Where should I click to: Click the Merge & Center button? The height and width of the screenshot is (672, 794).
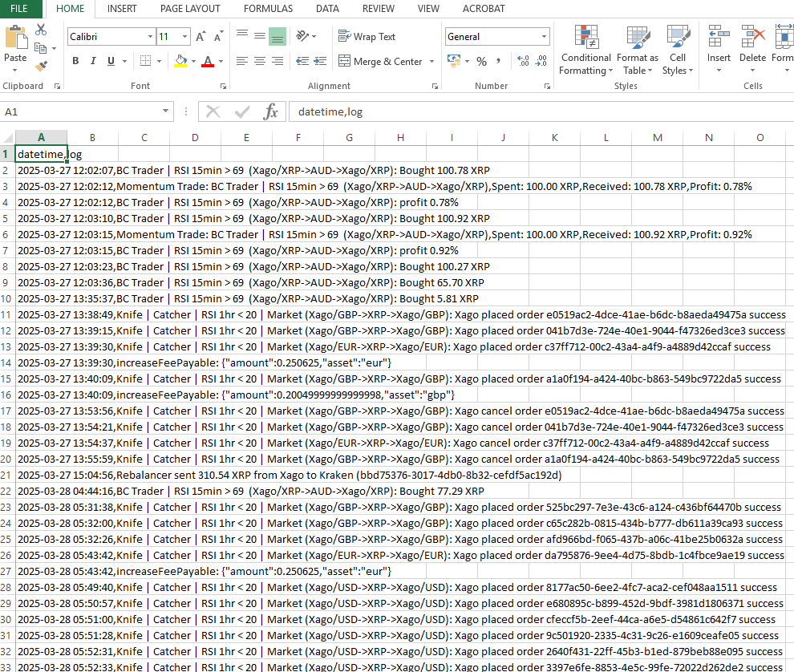click(x=380, y=61)
